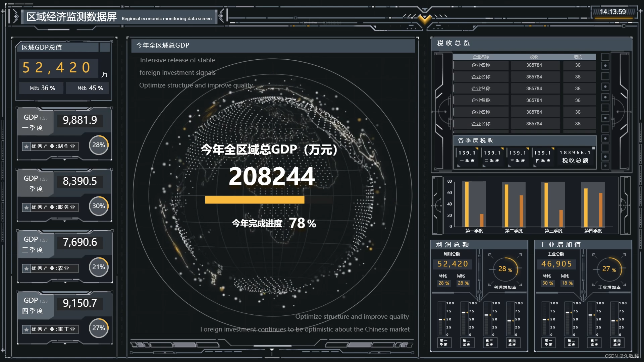Select the 21% ring gauge in 三季度 card

(x=99, y=267)
